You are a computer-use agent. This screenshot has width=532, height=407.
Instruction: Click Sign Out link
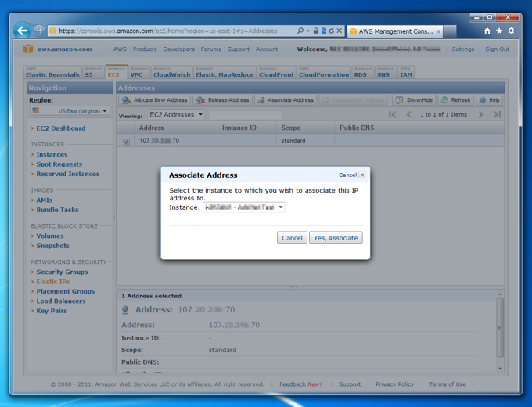pyautogui.click(x=497, y=49)
